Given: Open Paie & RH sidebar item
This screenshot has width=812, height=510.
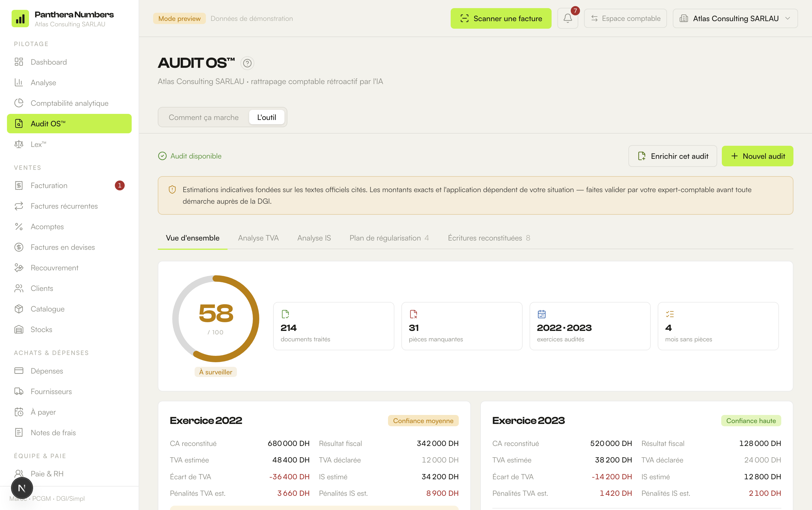Looking at the screenshot, I should pyautogui.click(x=69, y=473).
